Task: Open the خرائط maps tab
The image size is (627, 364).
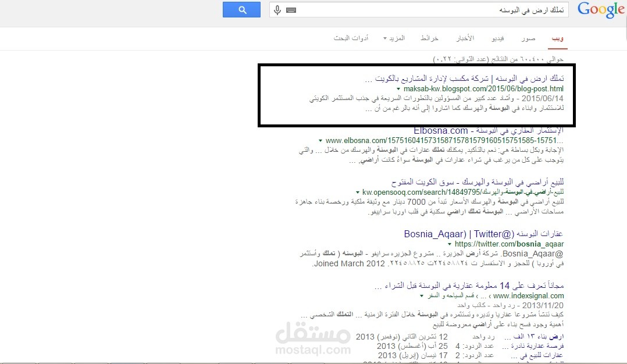Action: point(429,38)
